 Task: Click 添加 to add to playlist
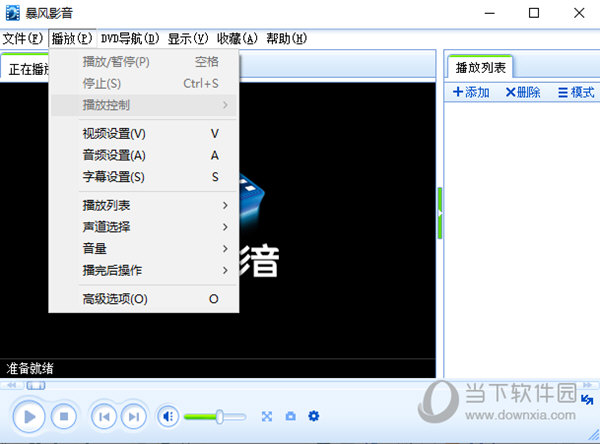pyautogui.click(x=471, y=92)
